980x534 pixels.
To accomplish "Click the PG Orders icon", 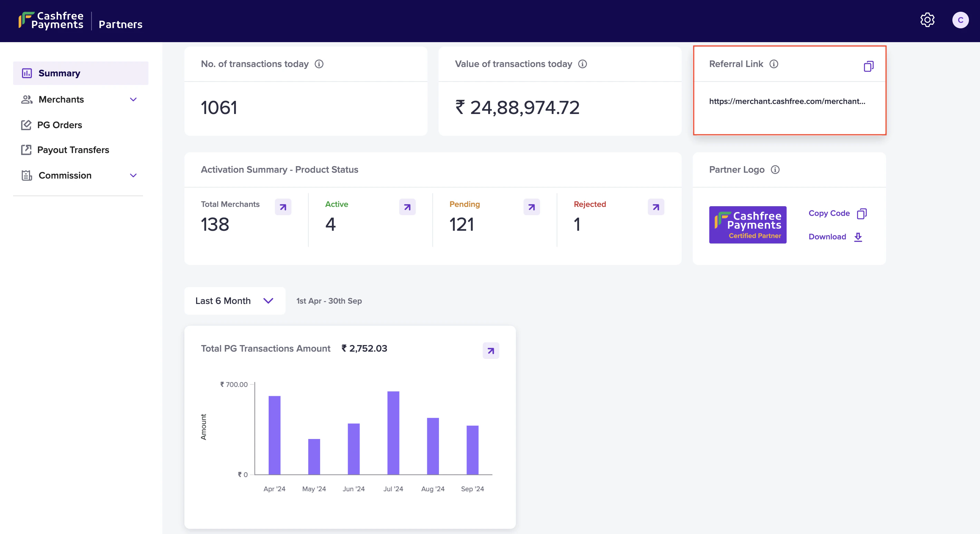I will point(26,125).
